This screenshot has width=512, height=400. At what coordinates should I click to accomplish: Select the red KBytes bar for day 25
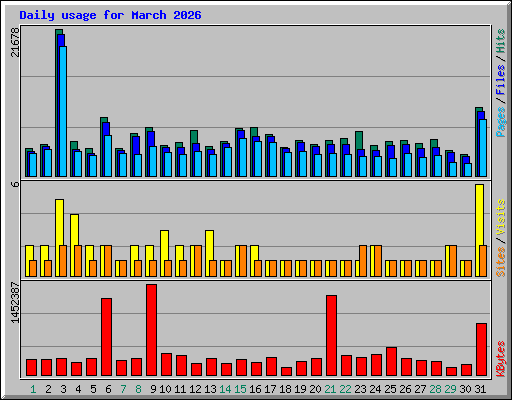[x=391, y=361]
